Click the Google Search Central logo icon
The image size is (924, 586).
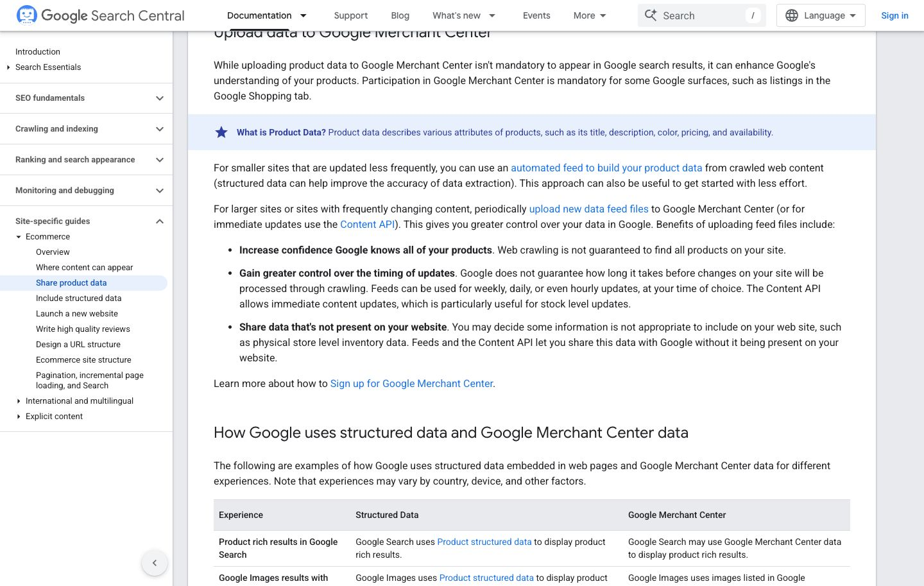(x=27, y=15)
